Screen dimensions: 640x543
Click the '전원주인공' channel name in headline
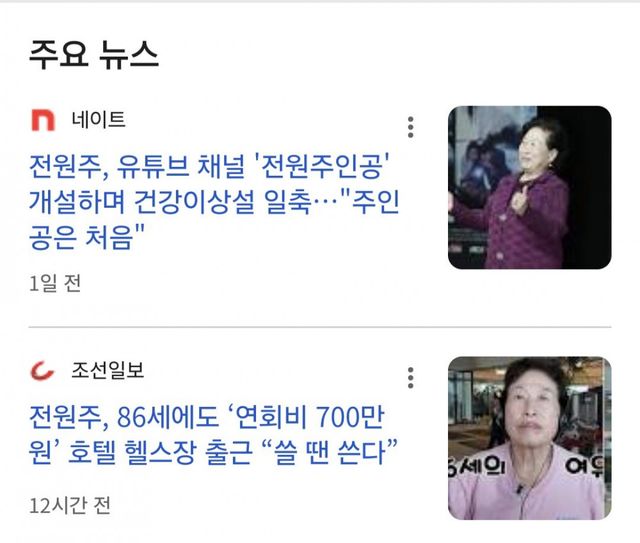tap(321, 166)
